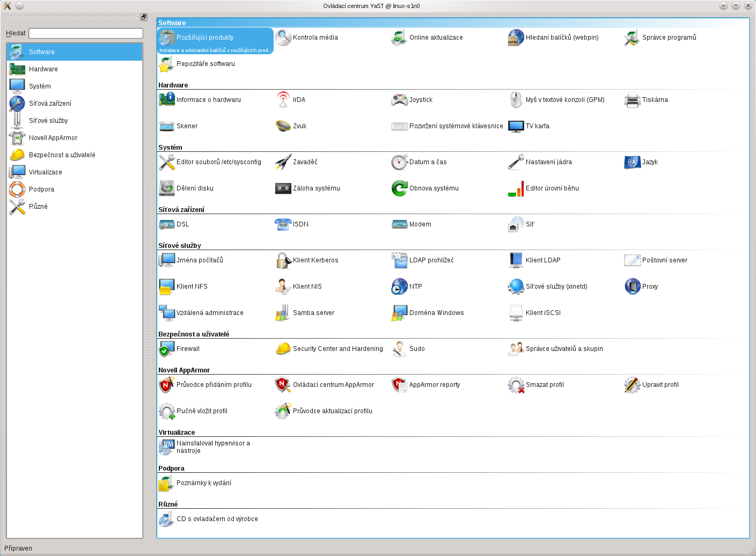Open Hledaní balíčků (webpin) icon

coord(516,38)
